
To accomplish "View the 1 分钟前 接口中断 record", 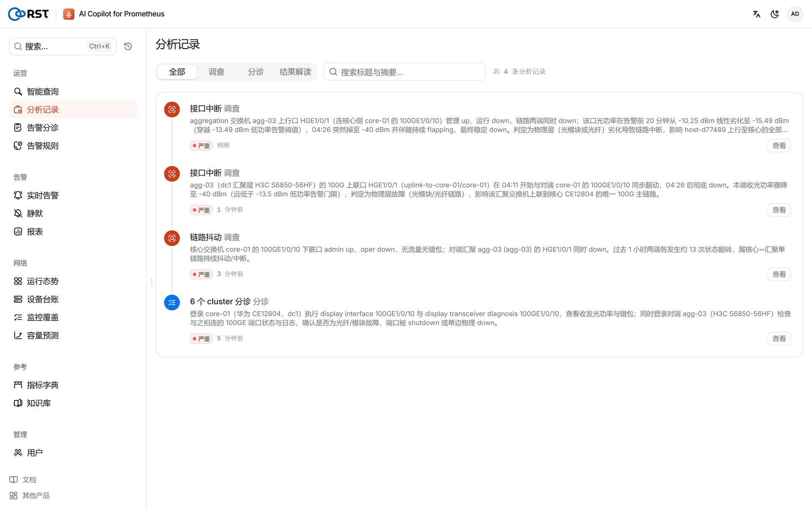I will pos(779,210).
